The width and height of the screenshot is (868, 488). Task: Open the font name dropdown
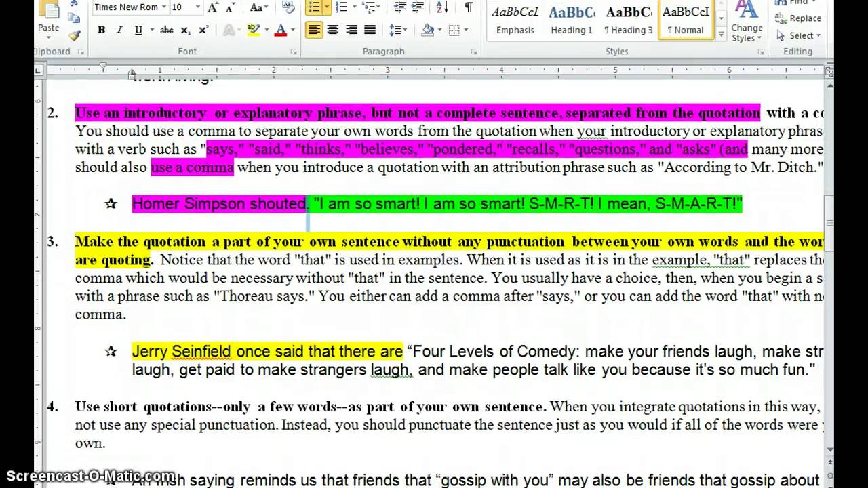163,7
